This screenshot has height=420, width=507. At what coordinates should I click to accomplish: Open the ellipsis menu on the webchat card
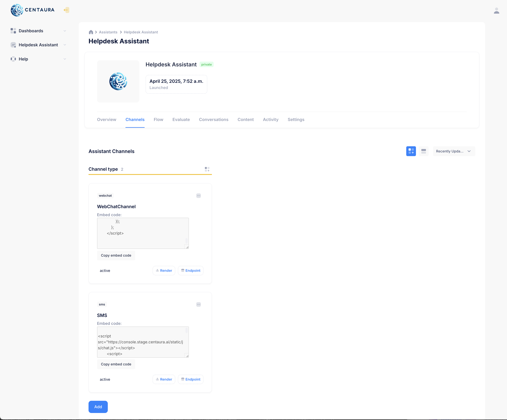pyautogui.click(x=198, y=196)
